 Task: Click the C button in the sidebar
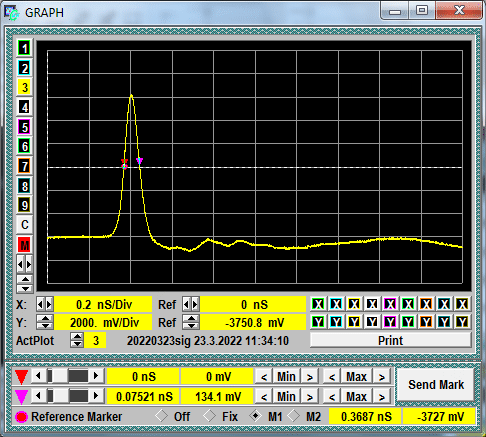coord(24,225)
